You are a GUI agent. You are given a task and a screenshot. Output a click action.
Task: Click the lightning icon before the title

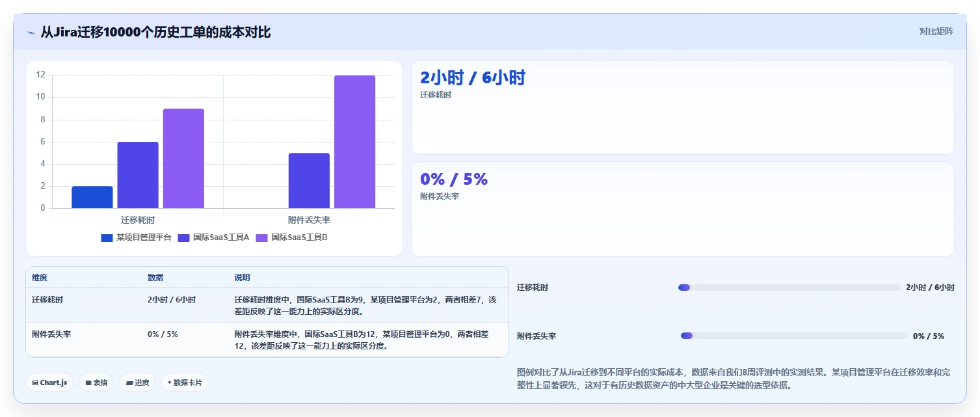pyautogui.click(x=31, y=32)
